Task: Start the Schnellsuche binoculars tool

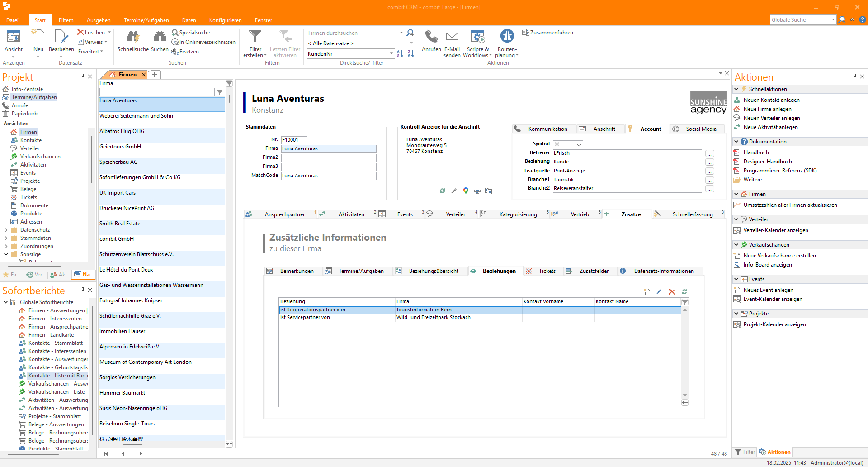Action: click(133, 37)
